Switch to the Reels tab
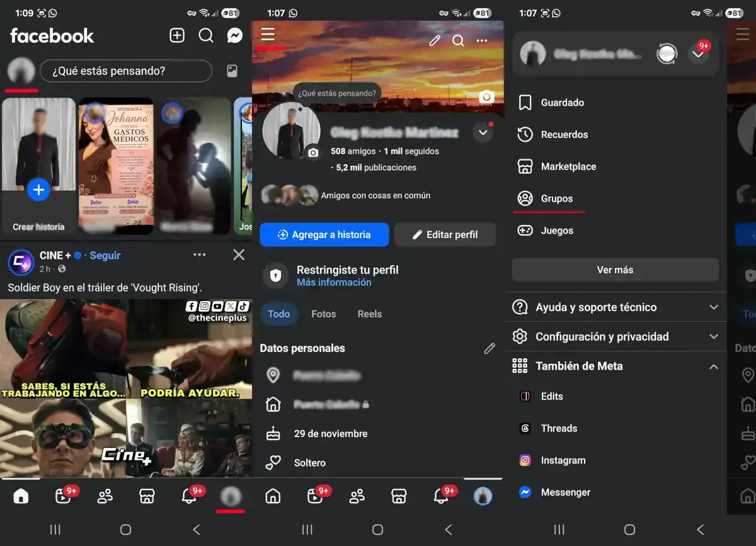Screen dimensions: 756x546 [x=370, y=314]
